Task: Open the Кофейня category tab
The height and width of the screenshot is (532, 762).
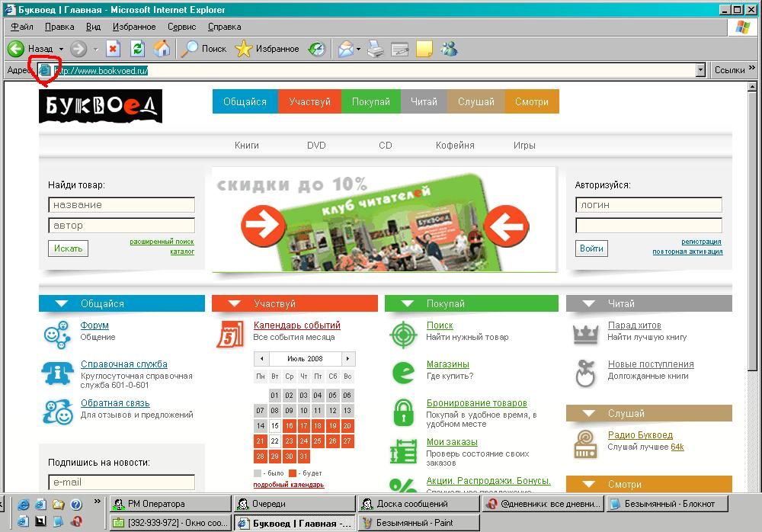Action: 455,146
